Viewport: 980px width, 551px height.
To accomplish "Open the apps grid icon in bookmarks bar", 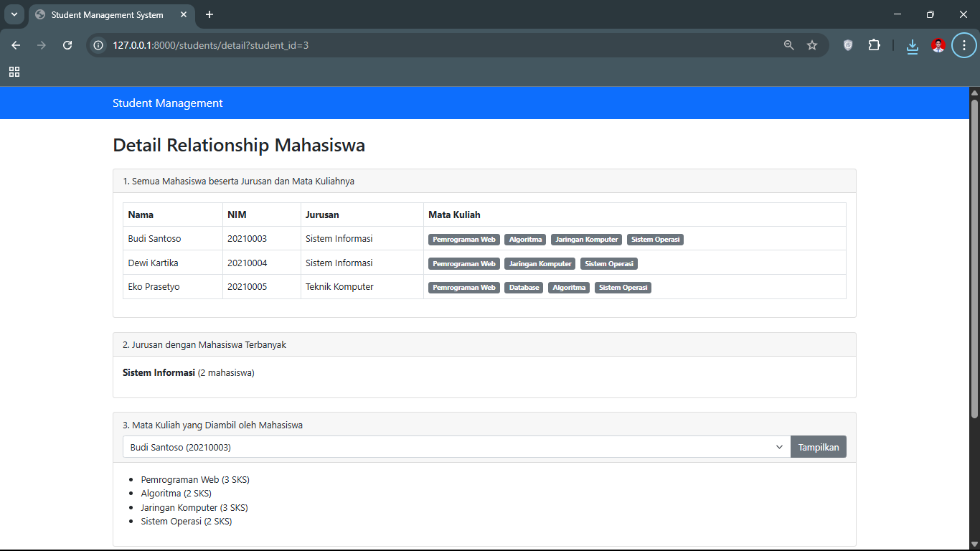I will click(14, 72).
